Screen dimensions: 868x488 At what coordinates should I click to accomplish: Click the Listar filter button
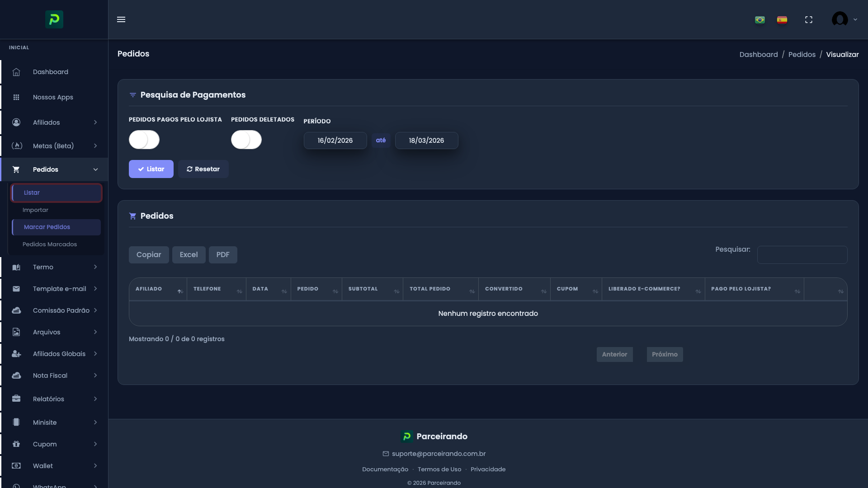pos(151,169)
